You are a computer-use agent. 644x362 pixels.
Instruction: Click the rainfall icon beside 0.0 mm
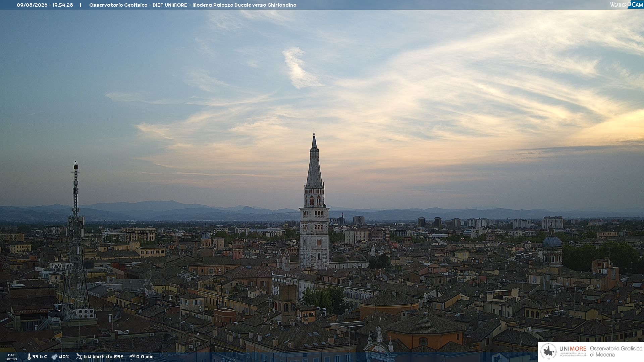pyautogui.click(x=132, y=357)
